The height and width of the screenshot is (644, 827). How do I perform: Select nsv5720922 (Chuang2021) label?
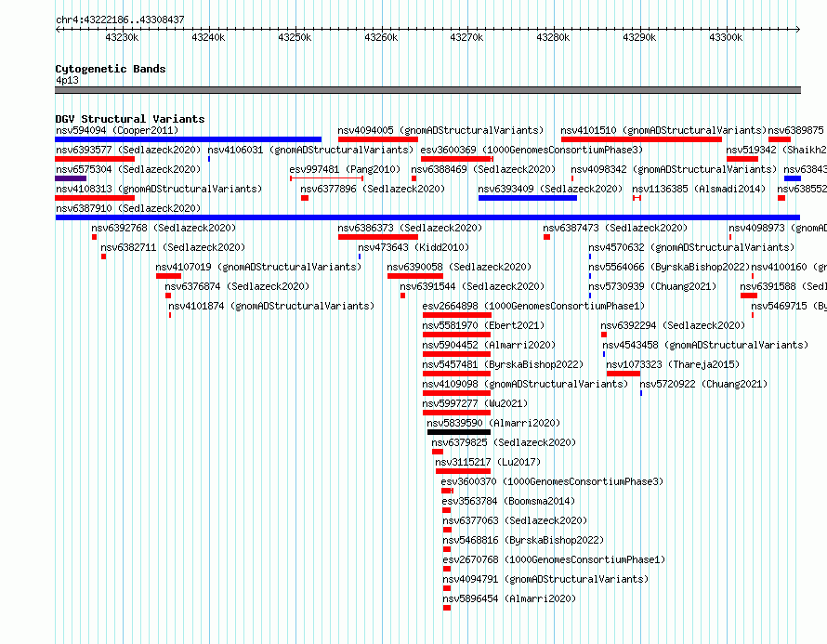point(703,384)
